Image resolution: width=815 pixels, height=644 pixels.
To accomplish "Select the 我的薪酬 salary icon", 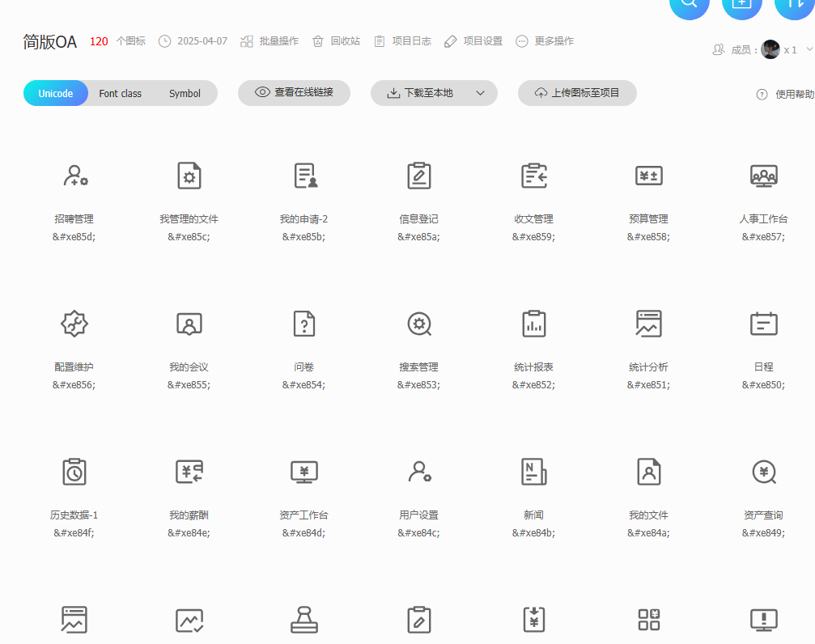I will click(189, 472).
